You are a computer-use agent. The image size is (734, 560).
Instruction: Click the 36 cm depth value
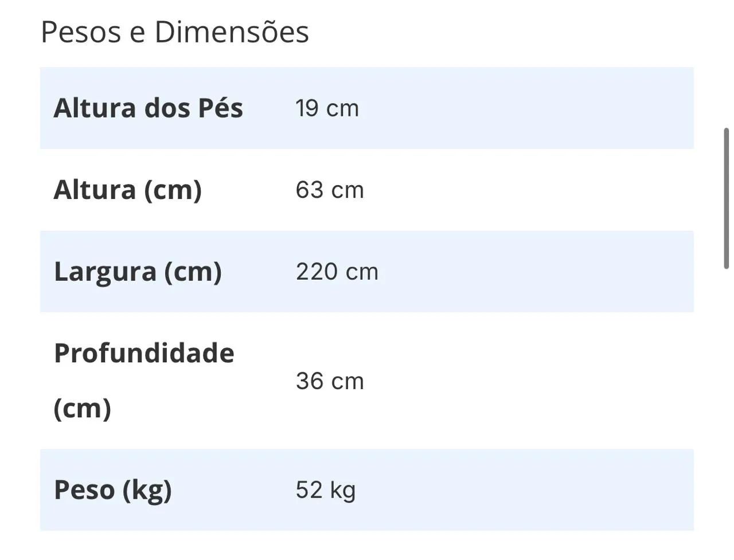(x=330, y=381)
